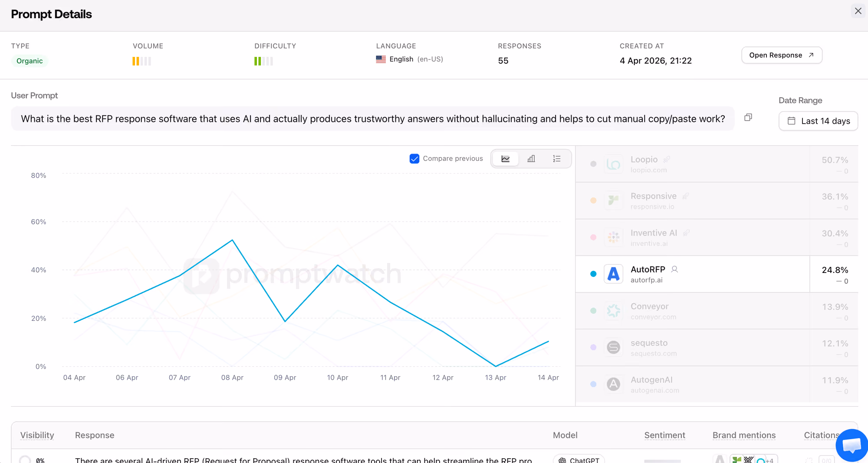Select the AutoRFP brand row
868x463 pixels.
click(717, 274)
